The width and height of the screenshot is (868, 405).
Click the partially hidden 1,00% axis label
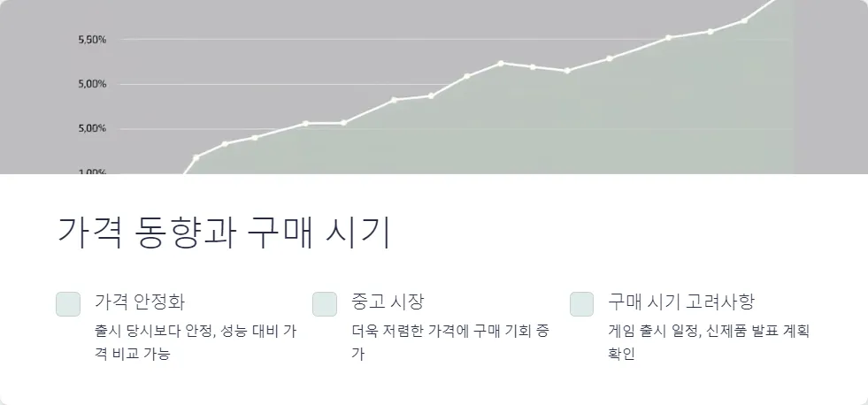pyautogui.click(x=92, y=172)
